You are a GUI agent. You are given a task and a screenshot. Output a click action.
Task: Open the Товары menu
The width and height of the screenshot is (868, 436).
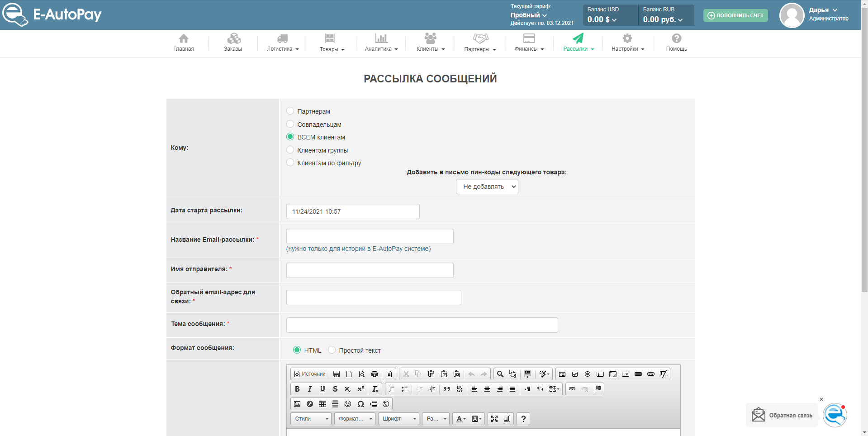pos(332,43)
